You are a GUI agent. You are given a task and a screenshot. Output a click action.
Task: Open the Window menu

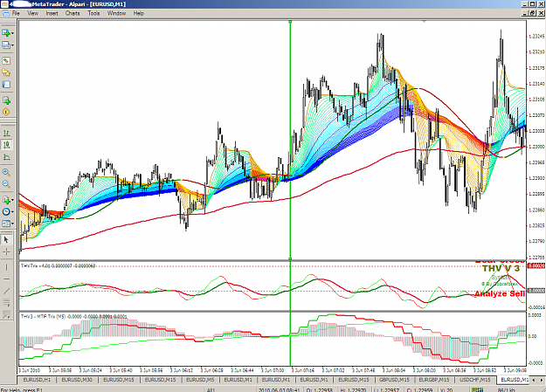116,13
